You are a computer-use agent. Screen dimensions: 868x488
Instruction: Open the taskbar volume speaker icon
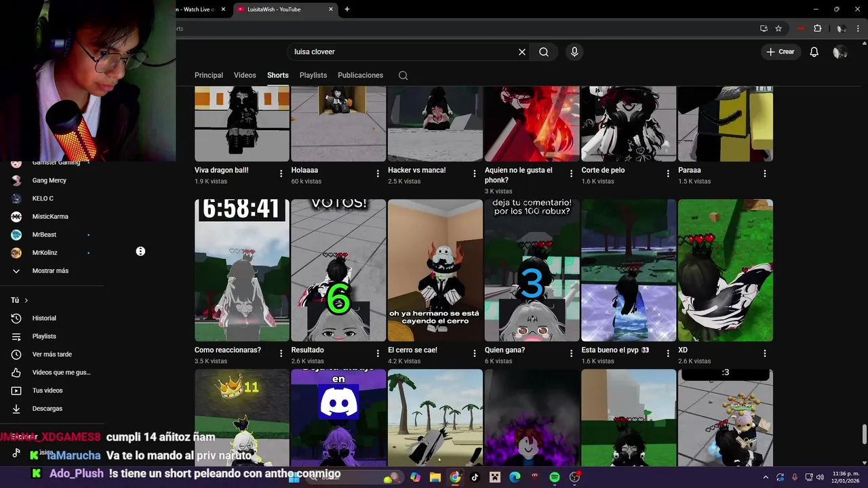(821, 477)
